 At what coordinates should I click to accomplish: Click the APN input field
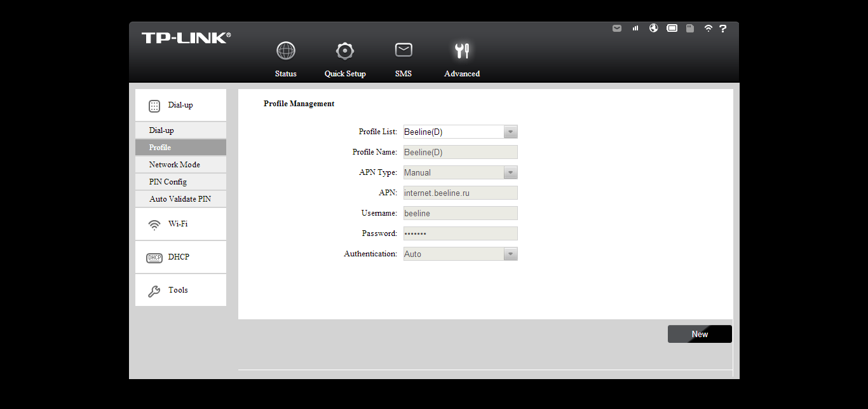pos(460,193)
